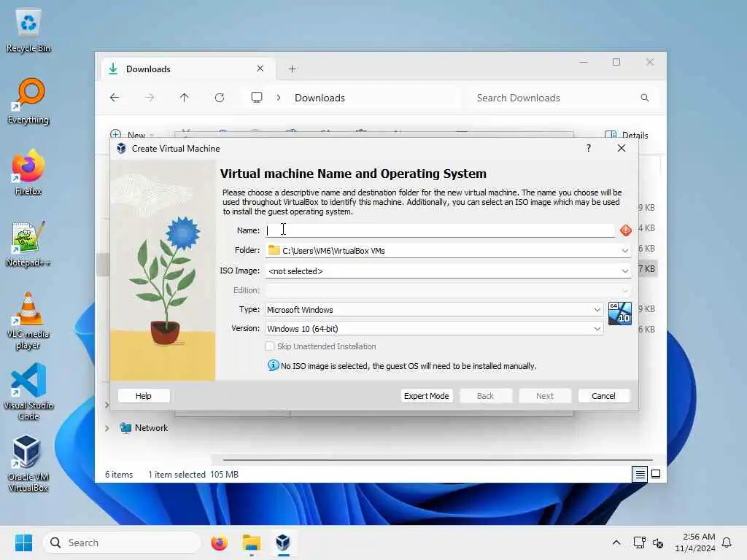Click the dialog's question mark help icon
The height and width of the screenshot is (560, 747).
pyautogui.click(x=589, y=148)
